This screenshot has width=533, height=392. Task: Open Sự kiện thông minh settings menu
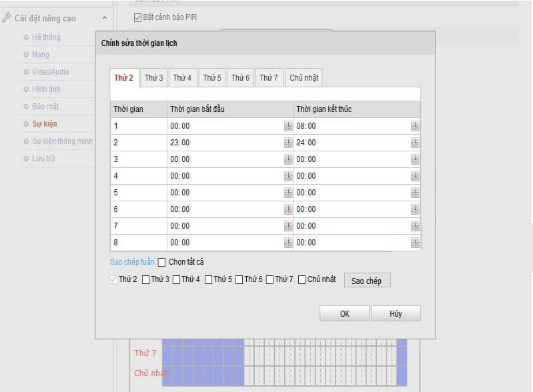tap(62, 141)
